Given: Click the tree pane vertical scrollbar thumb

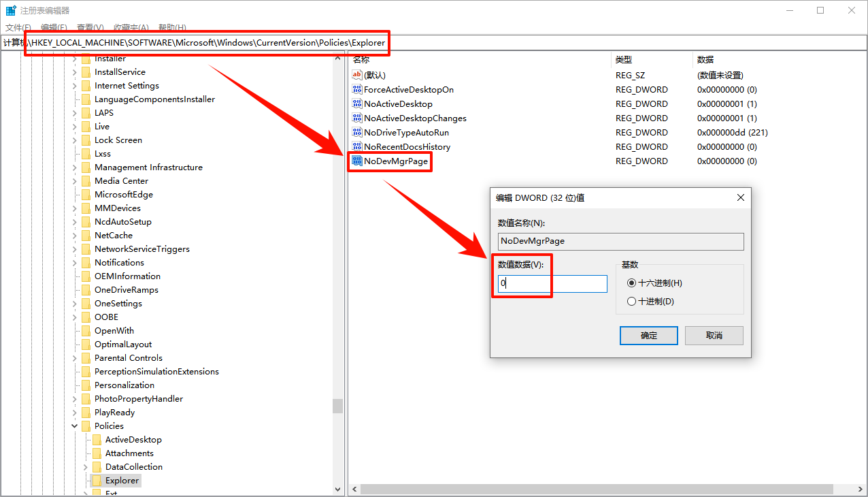Looking at the screenshot, I should [x=338, y=406].
